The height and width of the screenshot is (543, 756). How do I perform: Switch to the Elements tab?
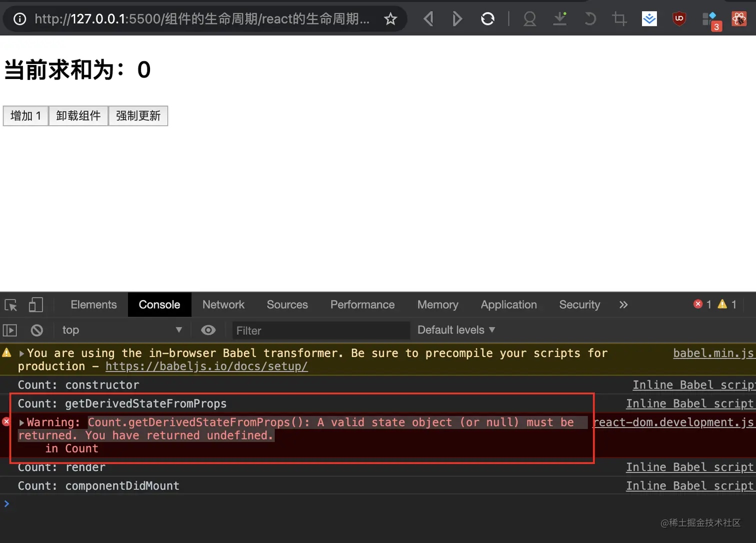coord(93,304)
